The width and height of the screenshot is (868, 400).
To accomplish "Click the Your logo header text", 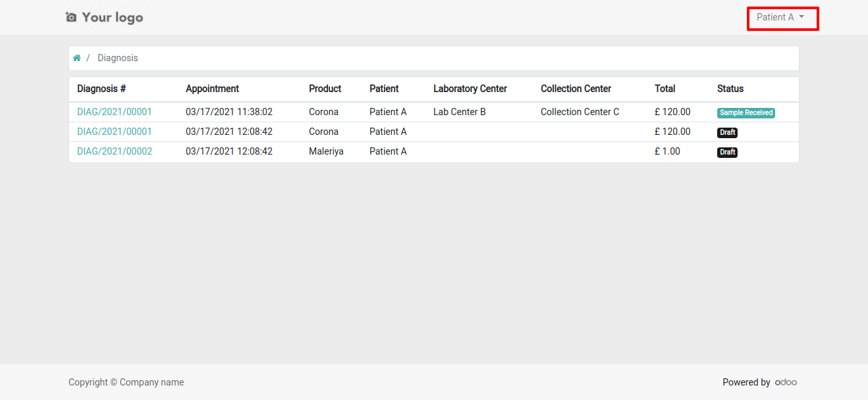I will click(113, 17).
